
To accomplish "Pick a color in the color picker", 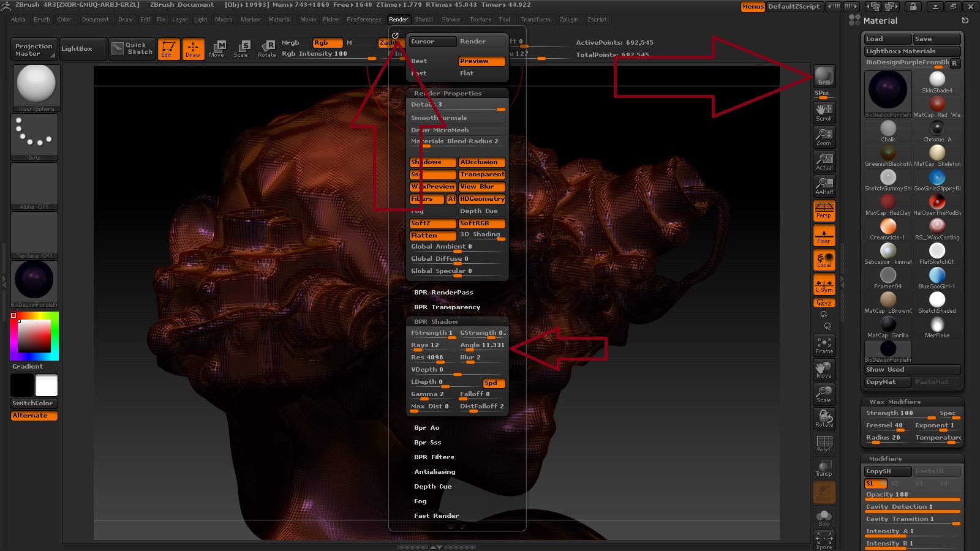I will (x=34, y=335).
